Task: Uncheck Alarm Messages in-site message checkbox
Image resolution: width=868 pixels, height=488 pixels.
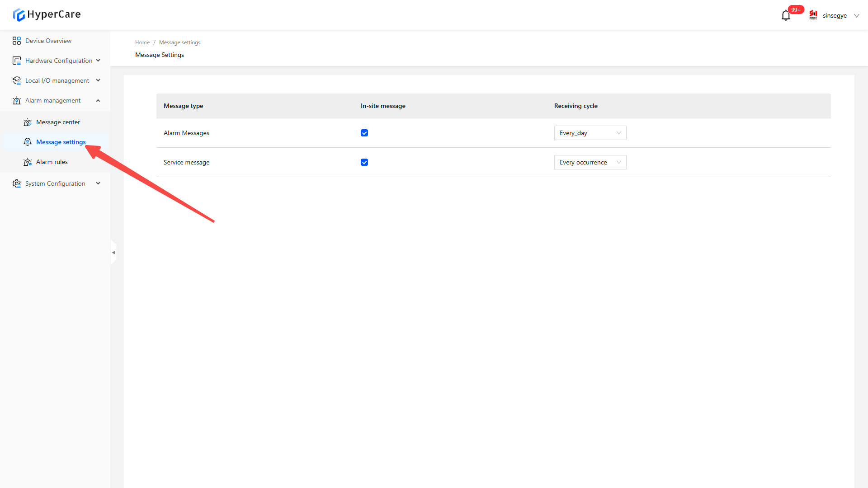Action: click(364, 133)
